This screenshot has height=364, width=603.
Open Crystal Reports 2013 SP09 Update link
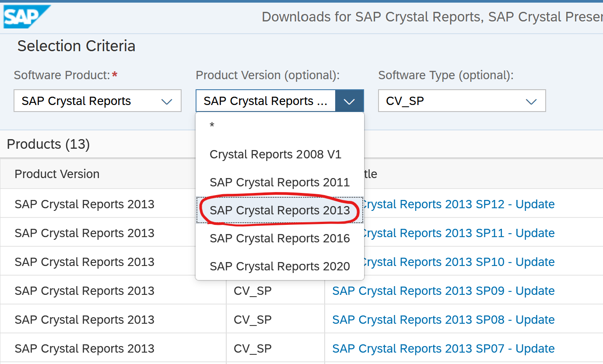443,291
